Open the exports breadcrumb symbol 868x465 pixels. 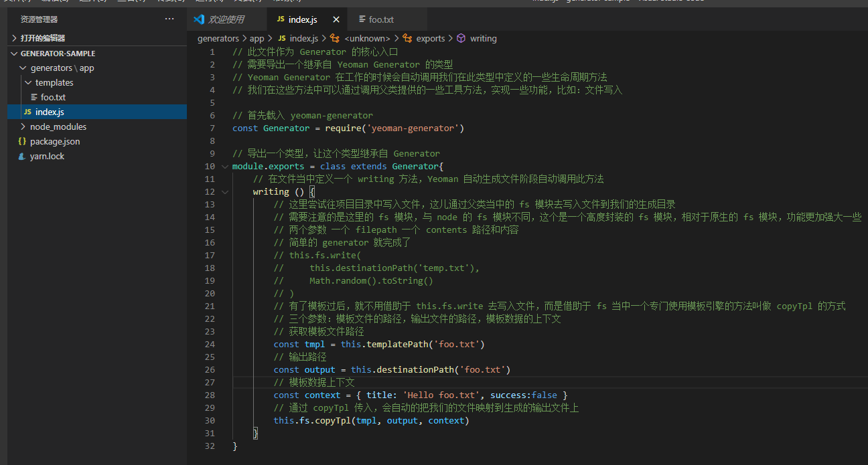[x=431, y=38]
